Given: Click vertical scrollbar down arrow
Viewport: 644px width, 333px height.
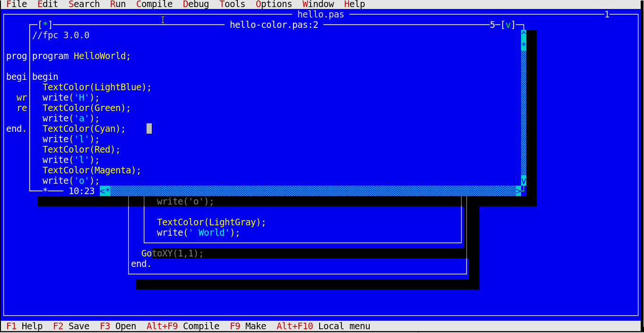Looking at the screenshot, I should [523, 180].
